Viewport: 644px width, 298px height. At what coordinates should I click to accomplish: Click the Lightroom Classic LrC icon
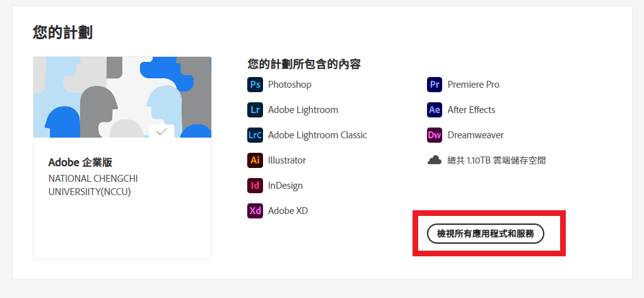tap(255, 135)
